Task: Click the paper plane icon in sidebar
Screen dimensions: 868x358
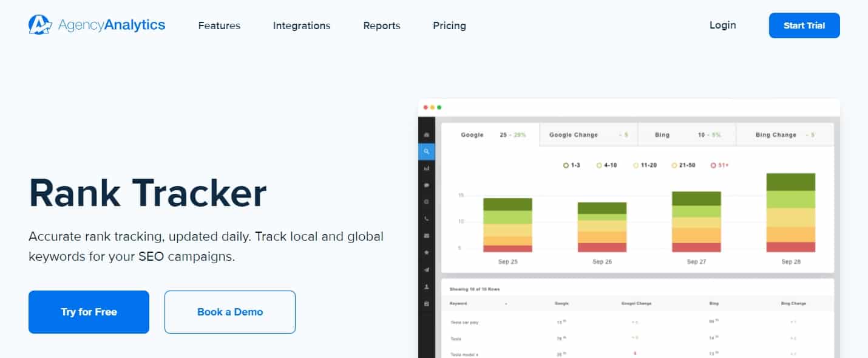Action: [427, 269]
